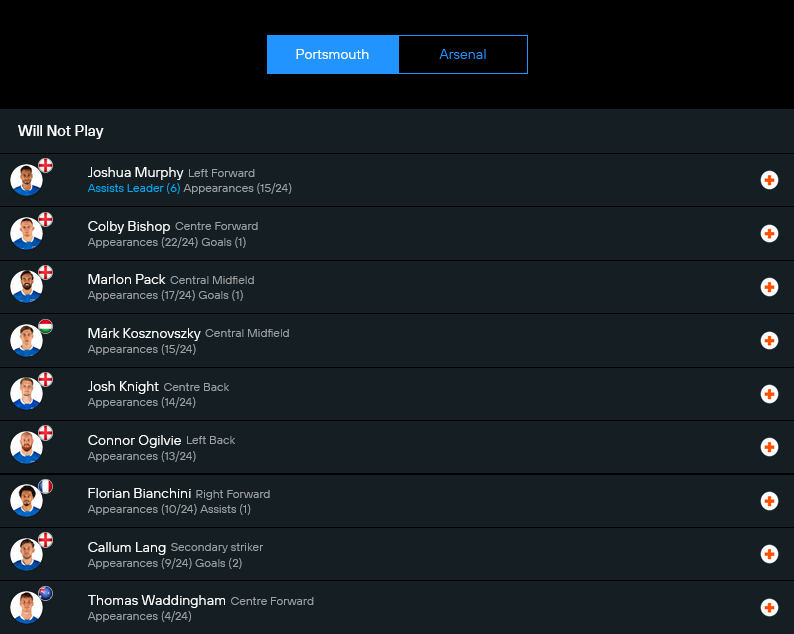
Task: Click the injury icon for Florian Bianchini
Action: pyautogui.click(x=769, y=501)
